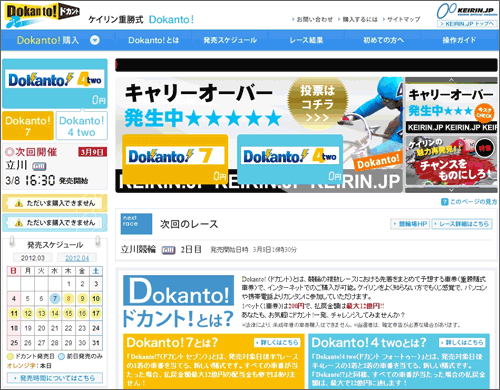Click the レース詳細はこちら link

[462, 224]
